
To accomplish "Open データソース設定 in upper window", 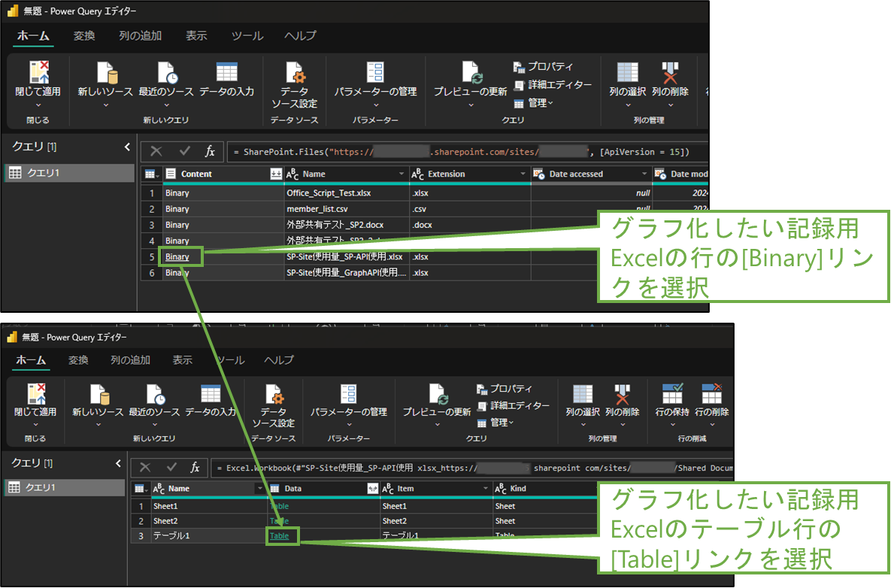I will click(x=294, y=85).
